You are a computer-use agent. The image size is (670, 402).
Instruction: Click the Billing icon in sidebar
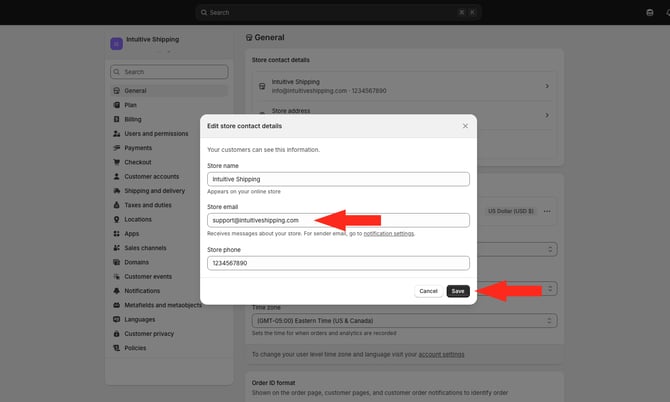click(x=117, y=119)
